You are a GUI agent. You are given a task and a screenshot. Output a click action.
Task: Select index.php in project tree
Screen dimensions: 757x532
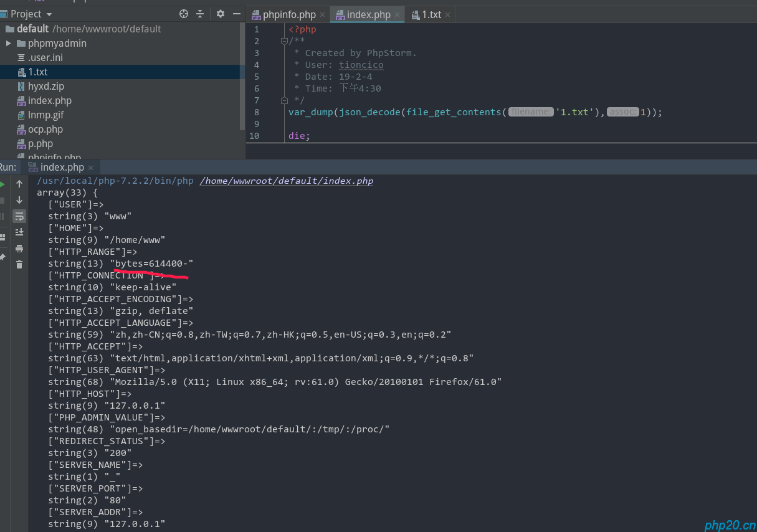pos(49,100)
